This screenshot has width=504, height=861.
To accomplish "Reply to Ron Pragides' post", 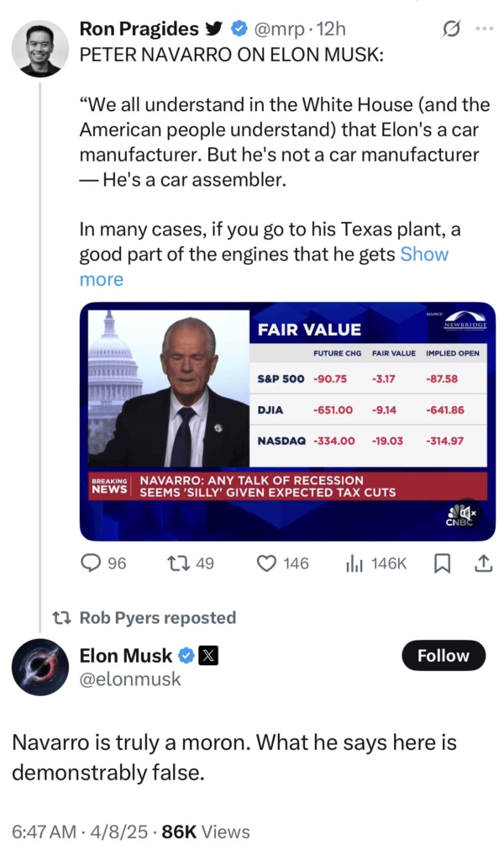I will pos(92,563).
